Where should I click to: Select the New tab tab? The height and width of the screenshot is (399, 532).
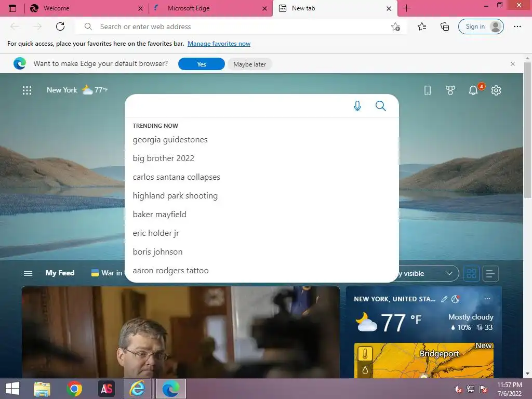[x=335, y=8]
